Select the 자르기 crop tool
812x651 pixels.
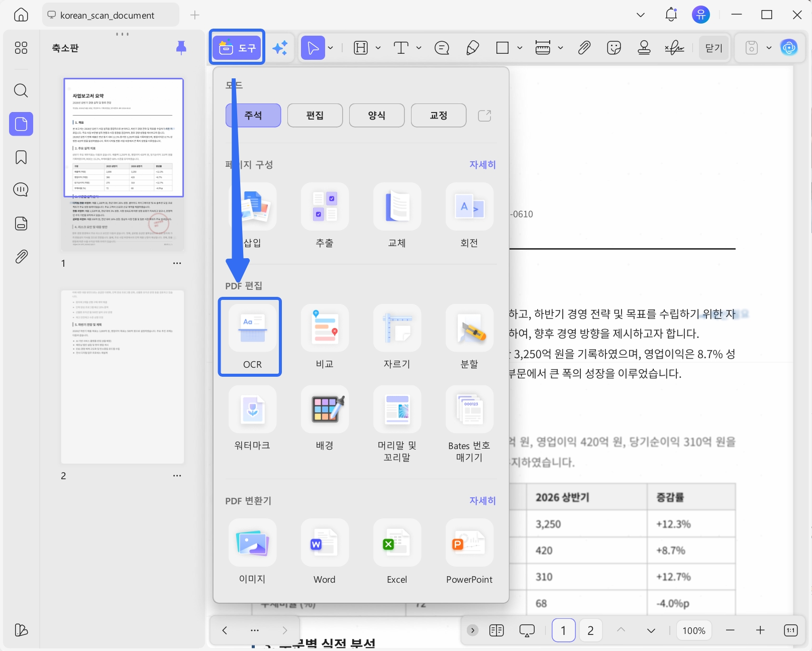click(397, 337)
